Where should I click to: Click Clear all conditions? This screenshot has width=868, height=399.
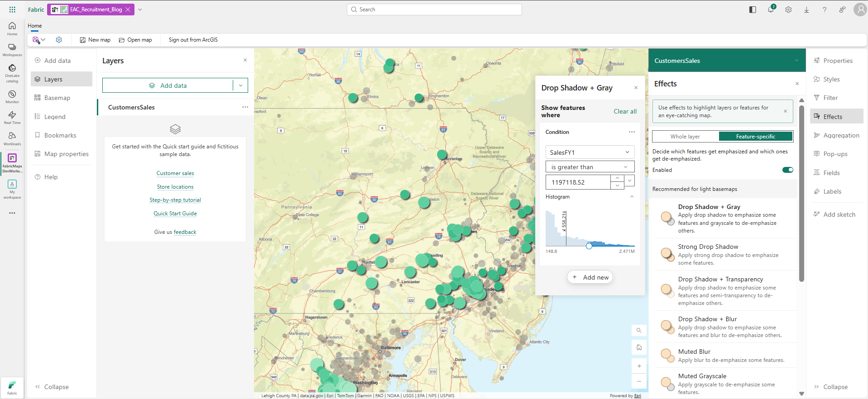(x=625, y=111)
